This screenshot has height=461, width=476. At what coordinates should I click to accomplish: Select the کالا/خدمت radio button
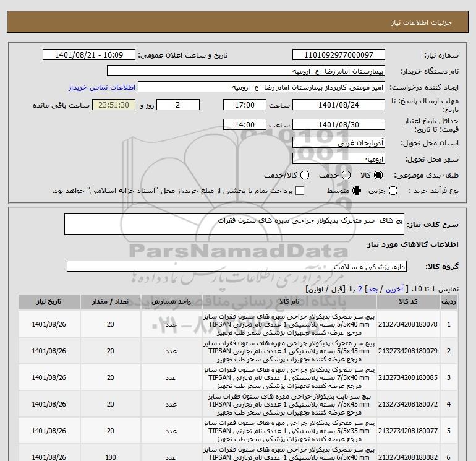(x=305, y=175)
